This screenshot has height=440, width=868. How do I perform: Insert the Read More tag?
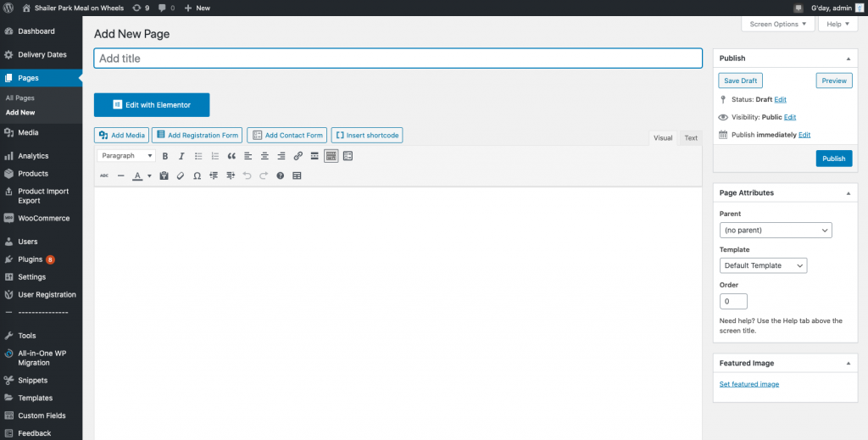314,156
